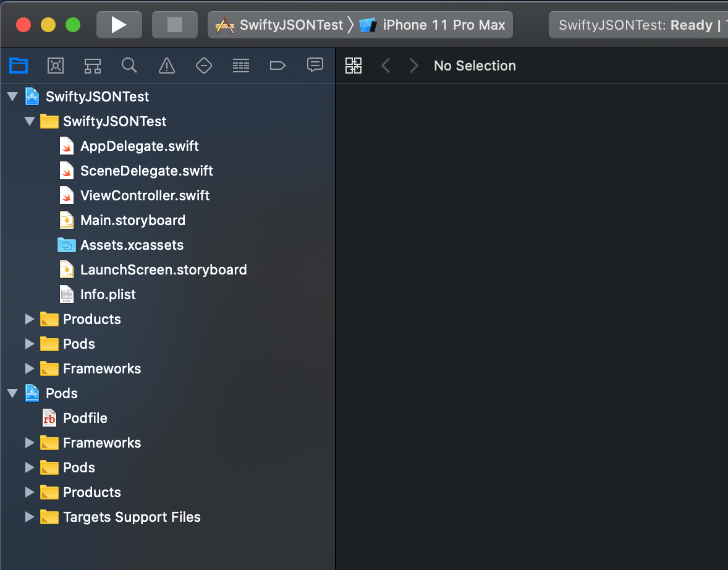Run the SwiftyJSONTest scheme with Play button
728x570 pixels.
coord(119,25)
